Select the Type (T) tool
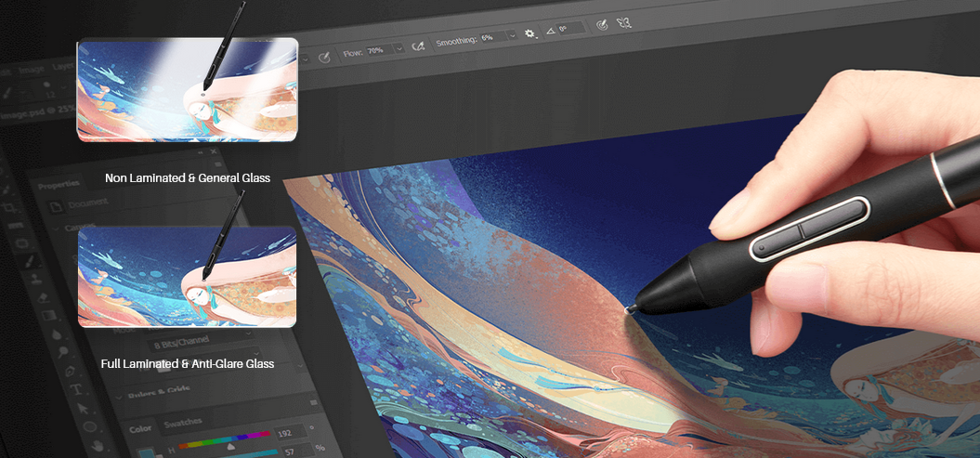Viewport: 980px width, 458px height. click(75, 389)
